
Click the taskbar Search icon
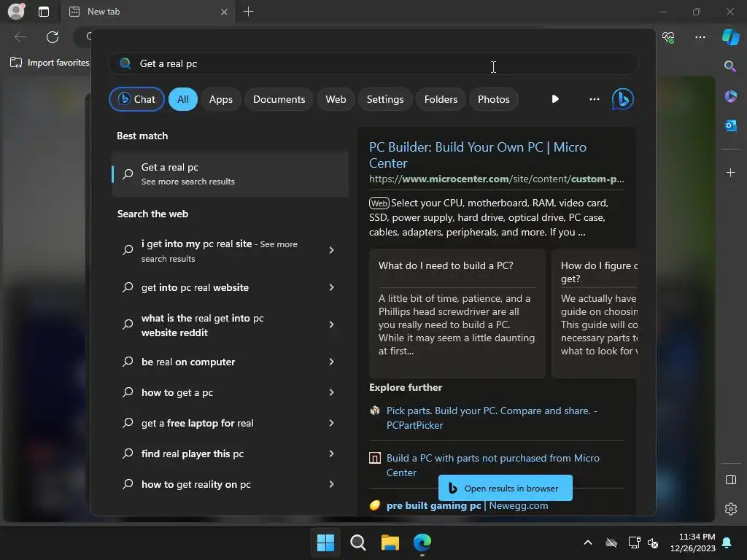coord(357,542)
